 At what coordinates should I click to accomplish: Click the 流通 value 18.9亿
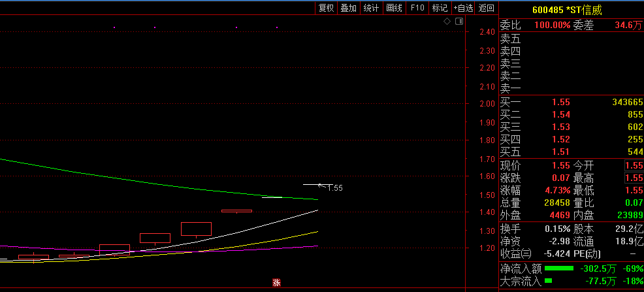click(x=628, y=242)
